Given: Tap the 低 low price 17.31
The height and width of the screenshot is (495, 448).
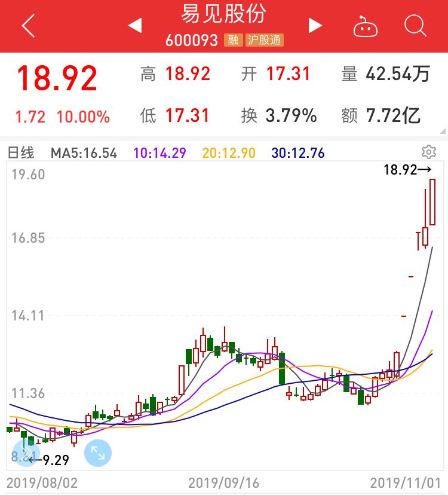Looking at the screenshot, I should [x=188, y=115].
